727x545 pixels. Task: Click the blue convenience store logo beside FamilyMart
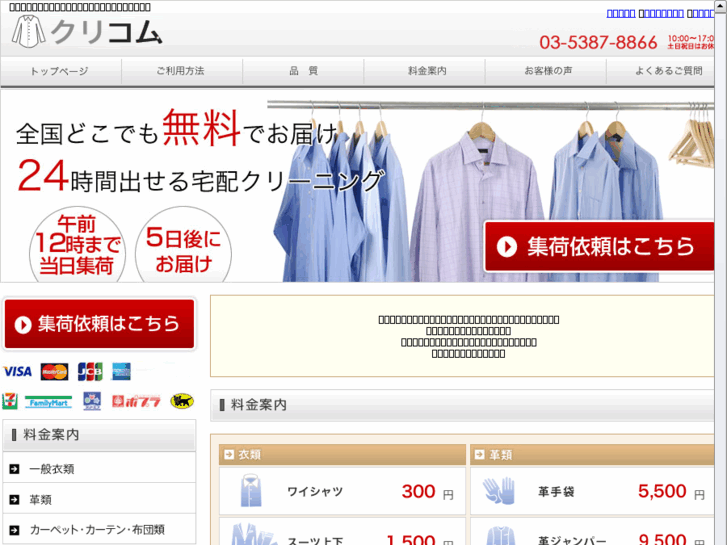(92, 401)
